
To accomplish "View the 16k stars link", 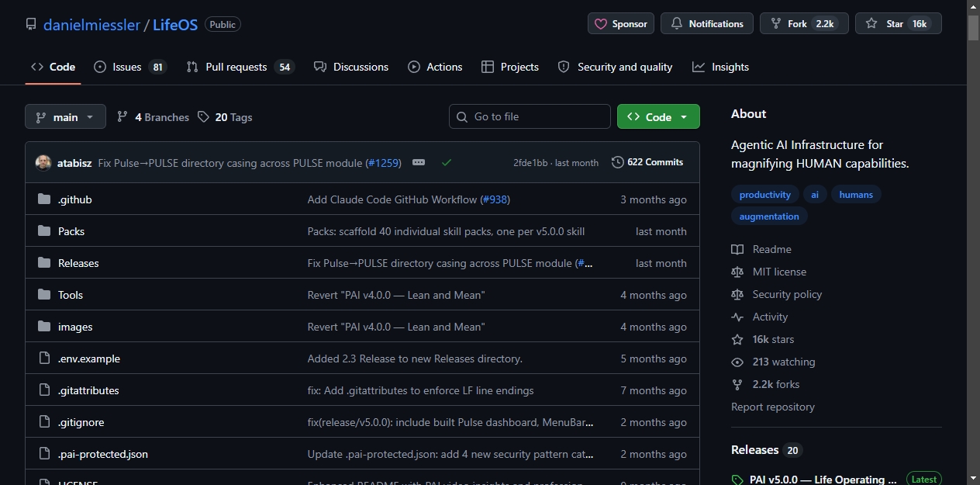I will [x=763, y=339].
